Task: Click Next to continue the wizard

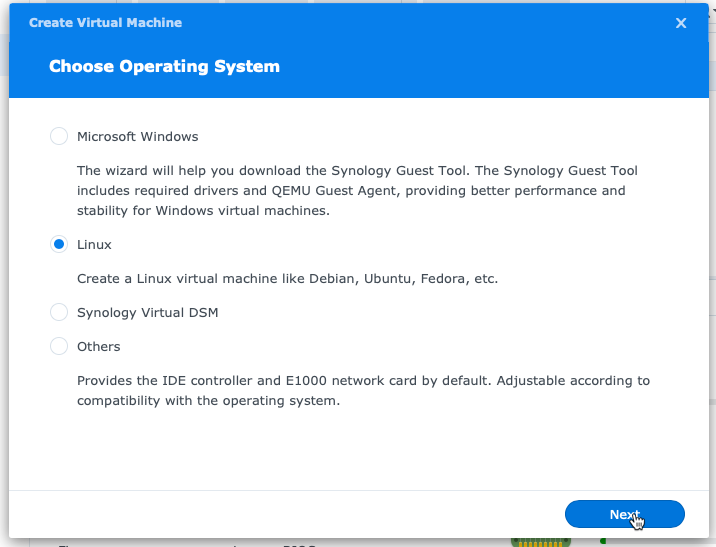Action: click(x=624, y=514)
